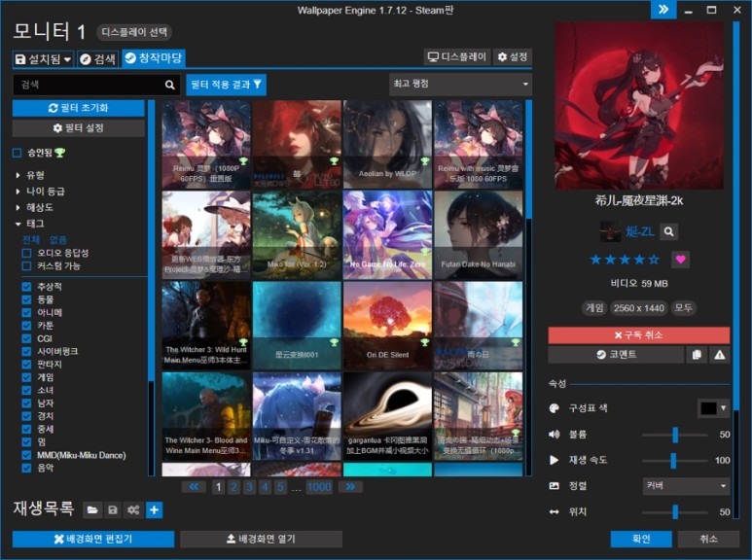The height and width of the screenshot is (560, 752).
Task: Select the Ori DE Silent wallpaper
Action: point(387,326)
